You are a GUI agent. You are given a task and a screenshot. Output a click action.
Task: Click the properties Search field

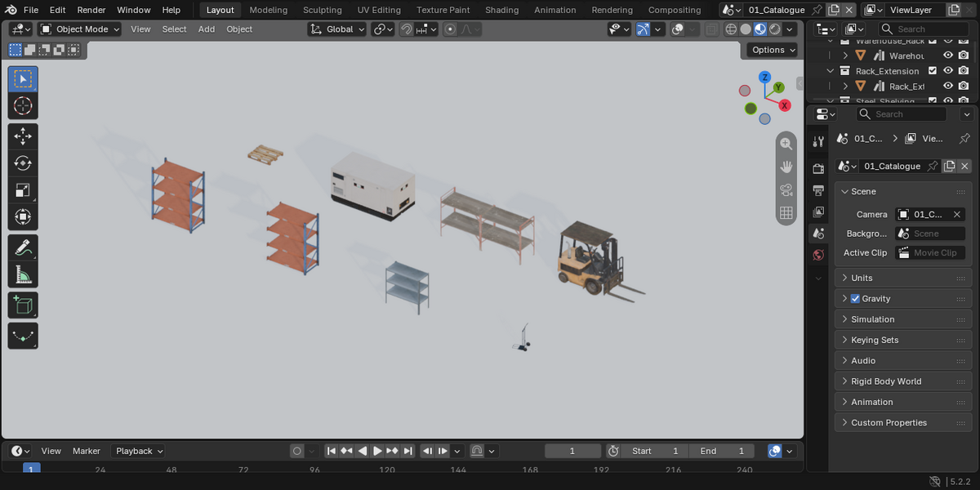tap(902, 114)
